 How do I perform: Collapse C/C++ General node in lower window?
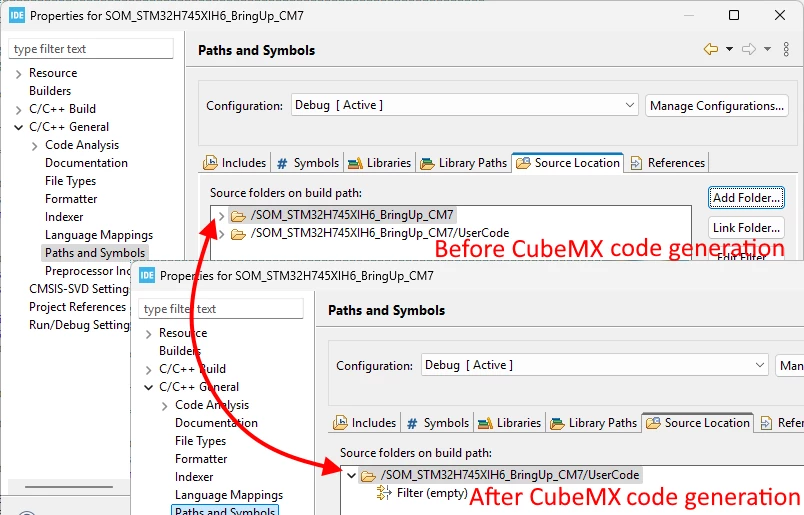click(149, 387)
